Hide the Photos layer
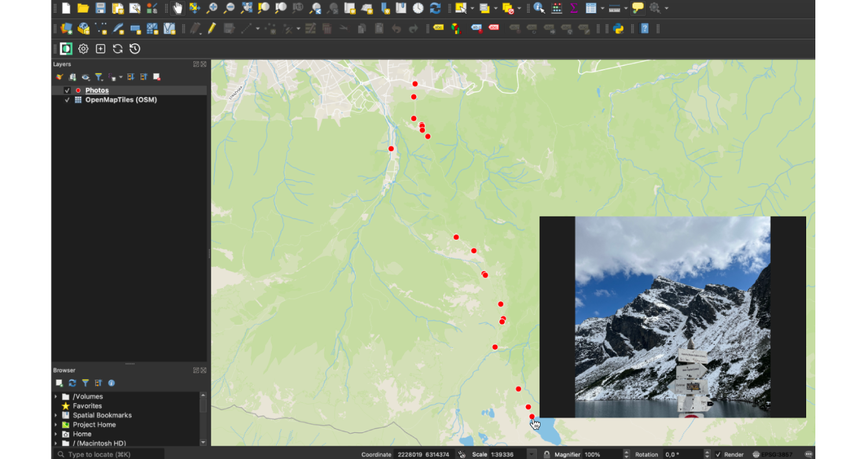The image size is (868, 459). click(67, 90)
